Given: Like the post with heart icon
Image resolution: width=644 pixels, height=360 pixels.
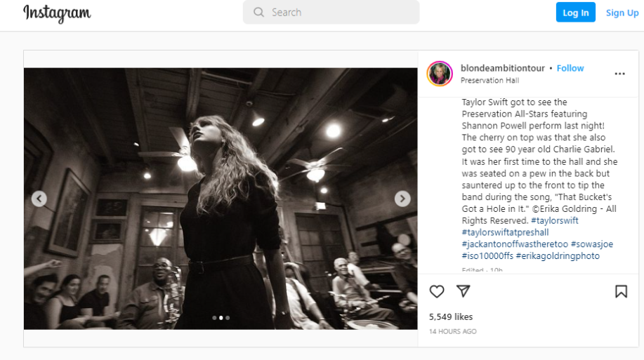Looking at the screenshot, I should 437,291.
